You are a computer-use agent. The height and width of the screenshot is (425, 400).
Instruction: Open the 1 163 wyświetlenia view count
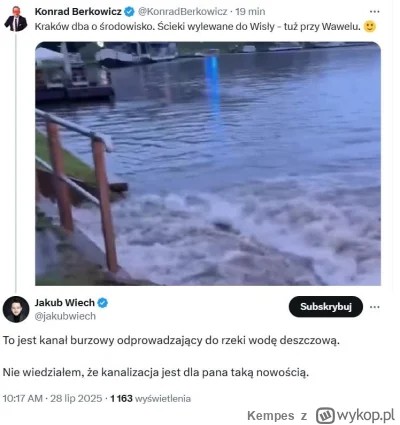pyautogui.click(x=151, y=399)
